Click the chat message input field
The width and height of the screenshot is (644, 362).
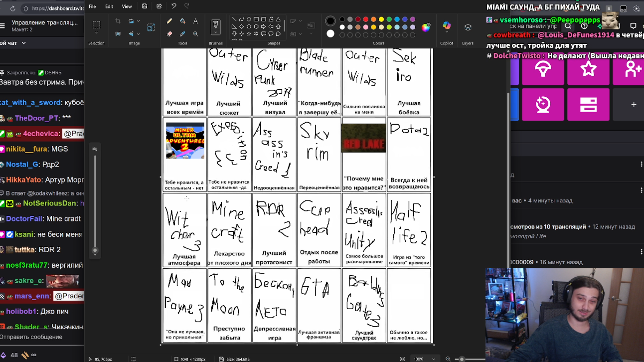click(x=42, y=337)
